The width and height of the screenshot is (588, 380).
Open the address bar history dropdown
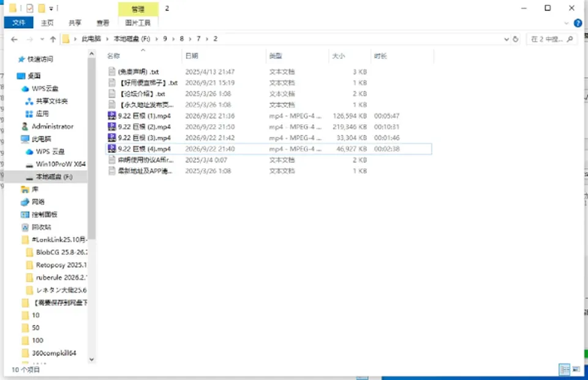507,39
